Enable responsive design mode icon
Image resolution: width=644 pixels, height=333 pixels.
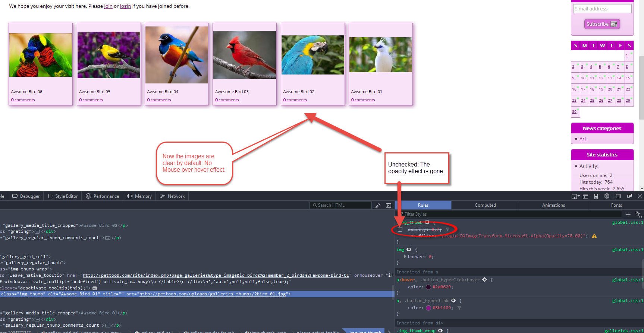(596, 196)
